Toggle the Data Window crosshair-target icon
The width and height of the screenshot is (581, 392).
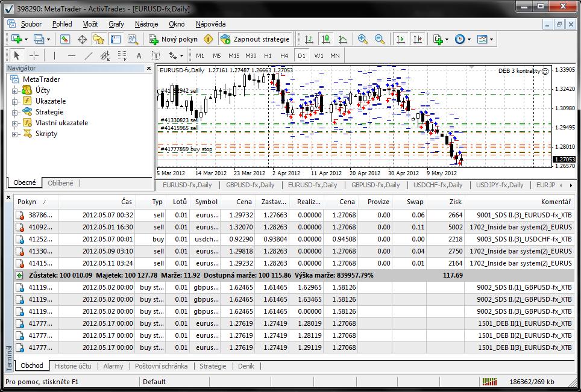(82, 39)
